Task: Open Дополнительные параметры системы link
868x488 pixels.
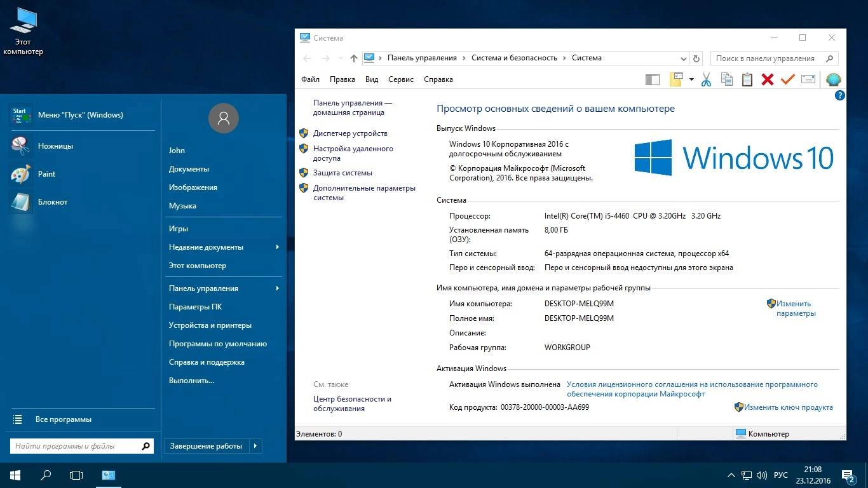Action: point(364,193)
